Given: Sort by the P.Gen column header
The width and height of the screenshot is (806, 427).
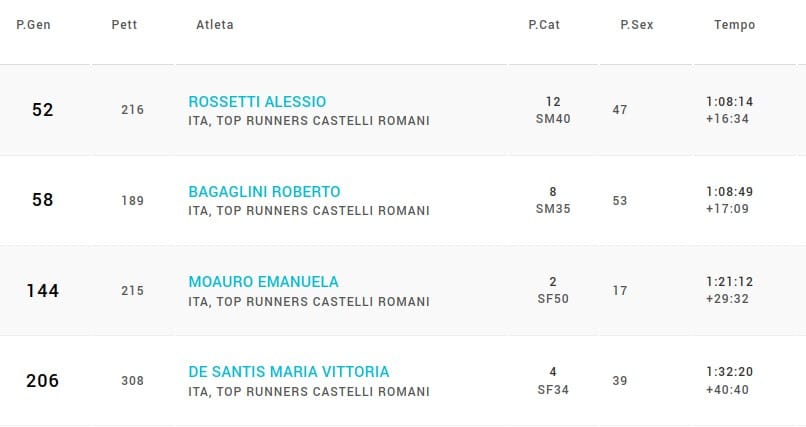Looking at the screenshot, I should [x=33, y=25].
